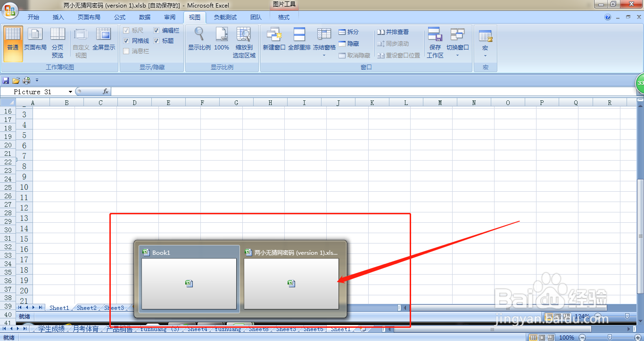Select the 页面布局 view button in 工作簿视图 group
The image size is (644, 341).
35,40
